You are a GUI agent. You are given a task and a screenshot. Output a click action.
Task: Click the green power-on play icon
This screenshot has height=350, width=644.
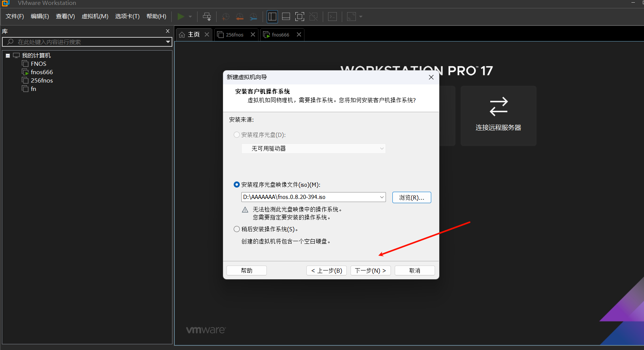181,16
